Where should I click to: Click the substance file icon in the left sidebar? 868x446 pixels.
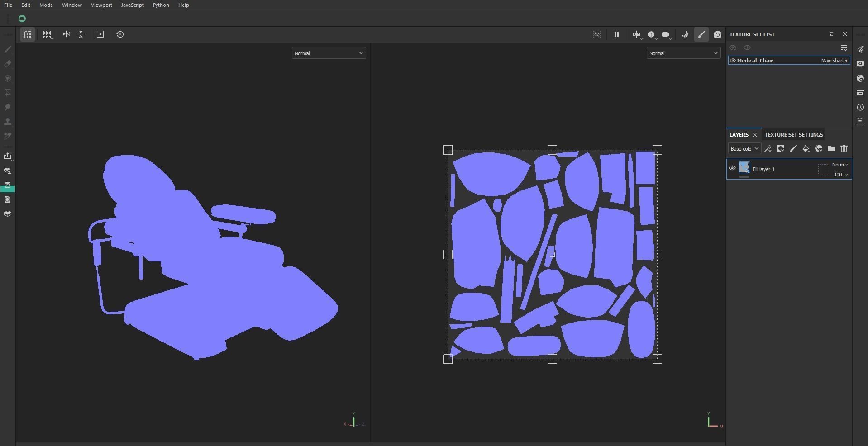(8, 199)
